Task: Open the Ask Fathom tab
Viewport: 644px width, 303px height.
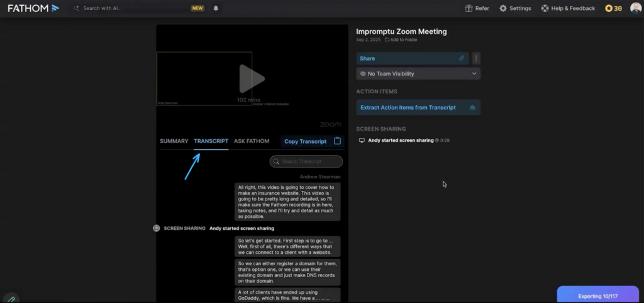Action: 252,141
